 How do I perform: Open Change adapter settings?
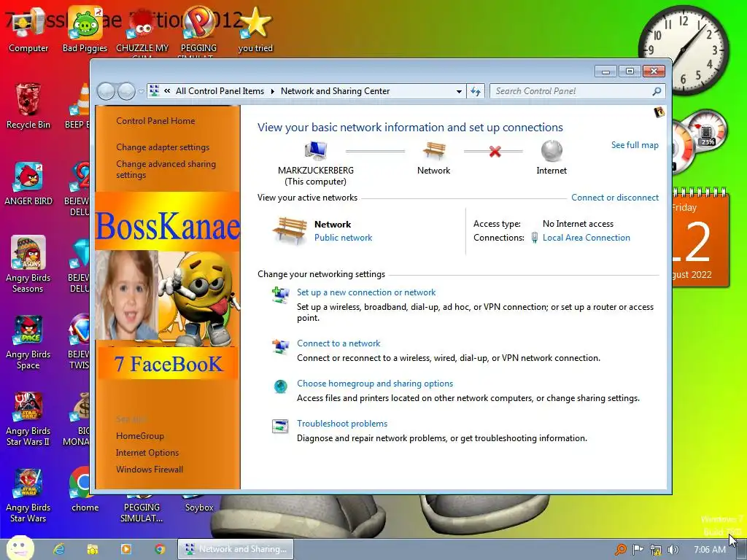pyautogui.click(x=163, y=147)
